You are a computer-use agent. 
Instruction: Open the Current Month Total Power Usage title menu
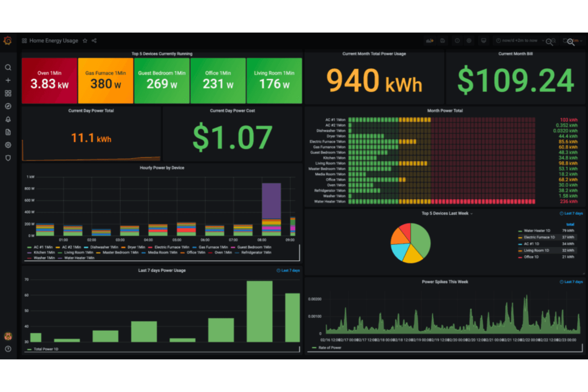coord(374,54)
